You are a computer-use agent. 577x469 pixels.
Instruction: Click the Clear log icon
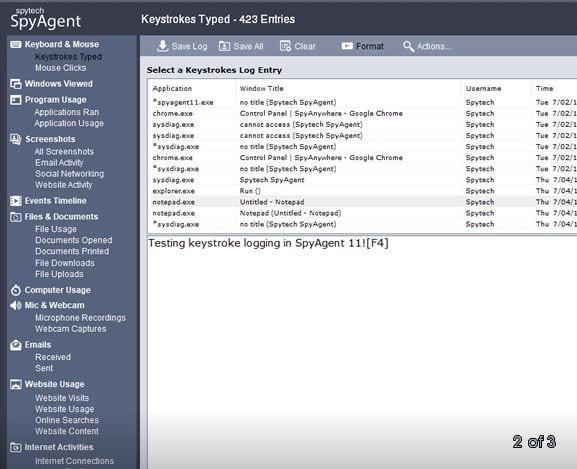click(x=285, y=46)
